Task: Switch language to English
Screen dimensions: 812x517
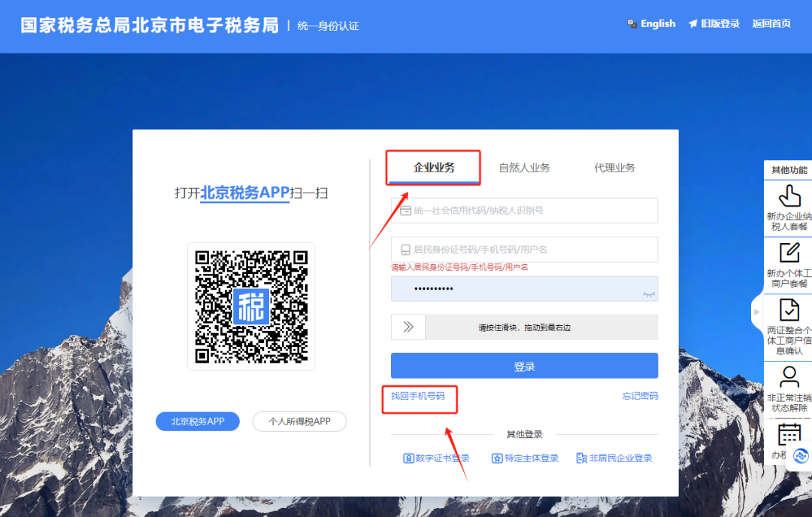Action: [x=658, y=24]
